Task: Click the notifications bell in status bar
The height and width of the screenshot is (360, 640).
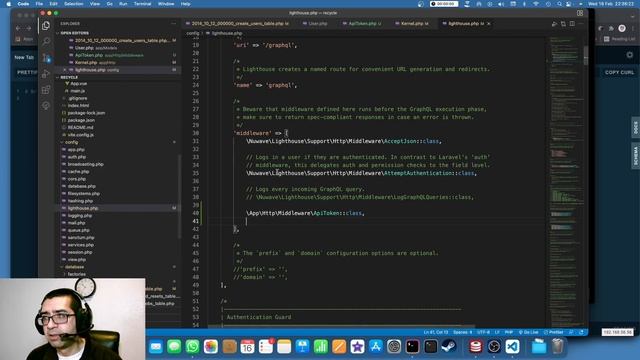Action: [x=581, y=332]
